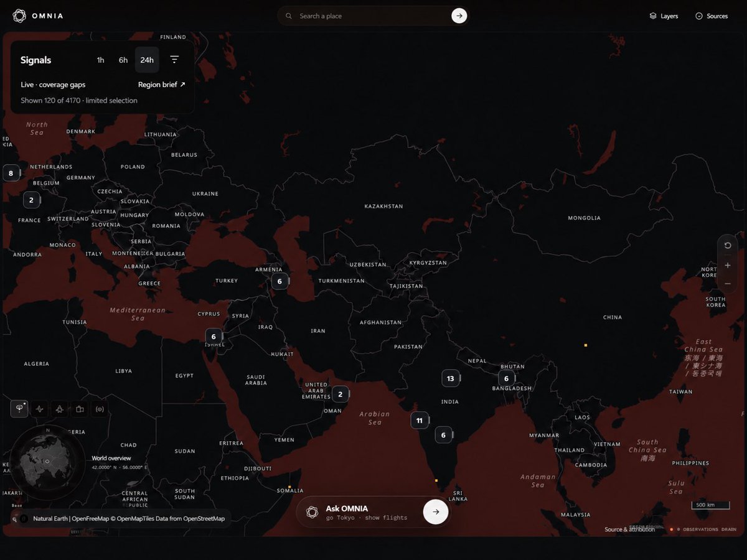Open the cluster of 13 over India
747x560 pixels.
point(451,378)
